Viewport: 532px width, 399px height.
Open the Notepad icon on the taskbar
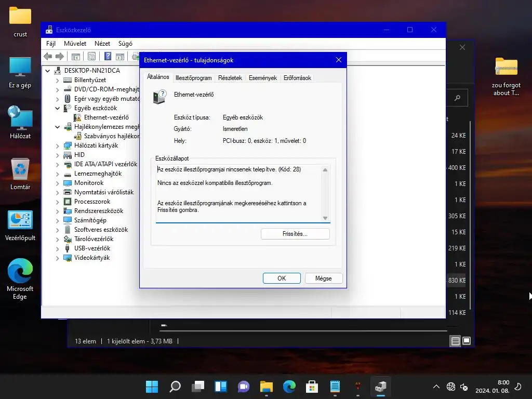tap(335, 387)
